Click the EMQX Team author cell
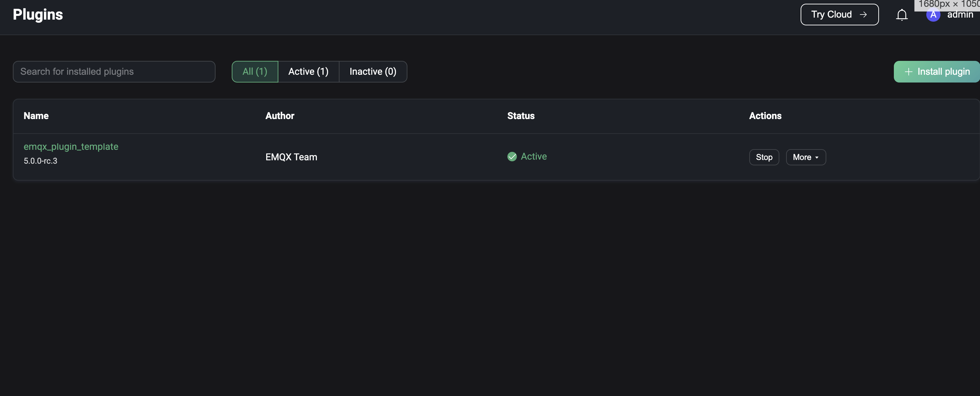 click(x=291, y=157)
